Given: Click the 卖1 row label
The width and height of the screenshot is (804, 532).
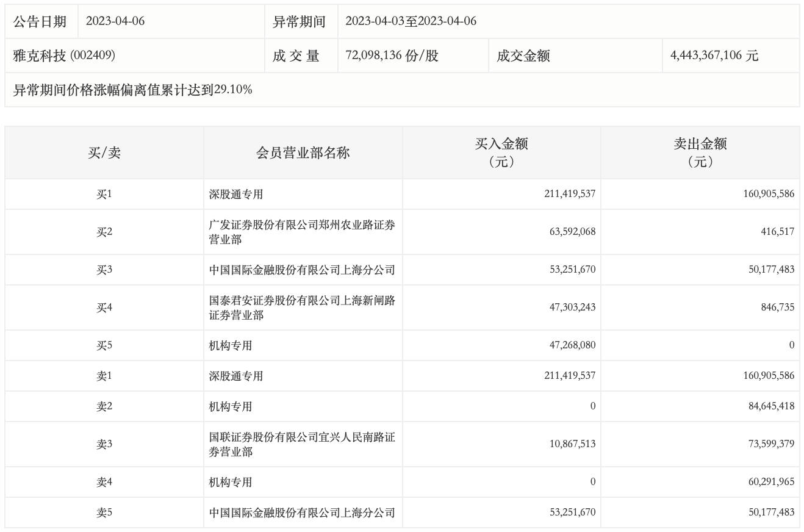Looking at the screenshot, I should pos(104,376).
